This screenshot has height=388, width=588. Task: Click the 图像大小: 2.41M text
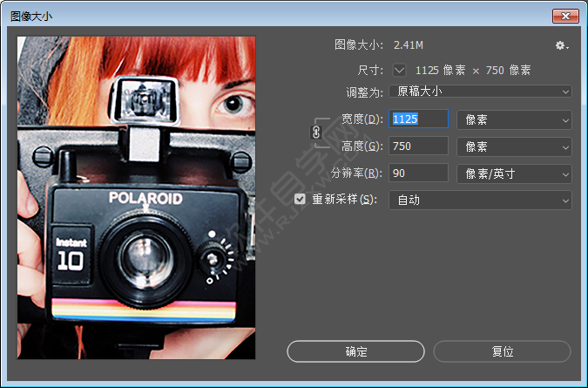click(379, 45)
